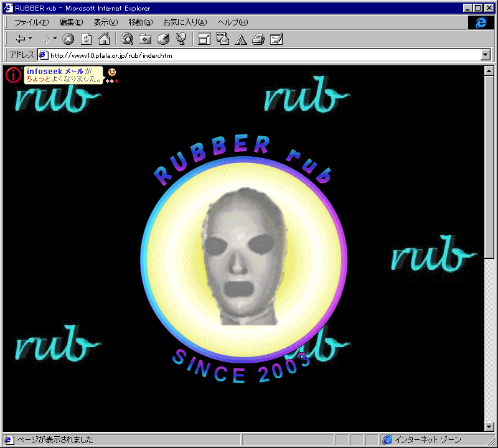This screenshot has height=448, width=498.
Task: Click the red infoseek info circle icon
Action: click(x=13, y=75)
